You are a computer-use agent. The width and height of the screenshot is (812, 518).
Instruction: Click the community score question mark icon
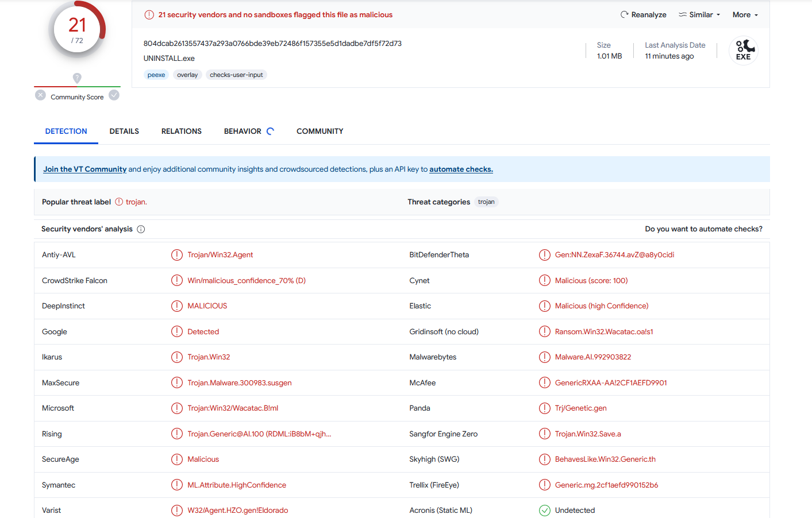[x=77, y=78]
